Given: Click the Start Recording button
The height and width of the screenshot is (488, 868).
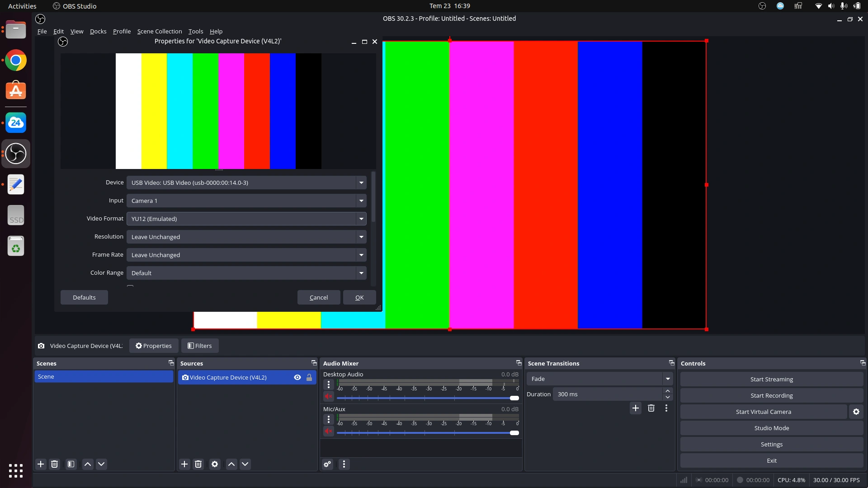Looking at the screenshot, I should (x=771, y=395).
